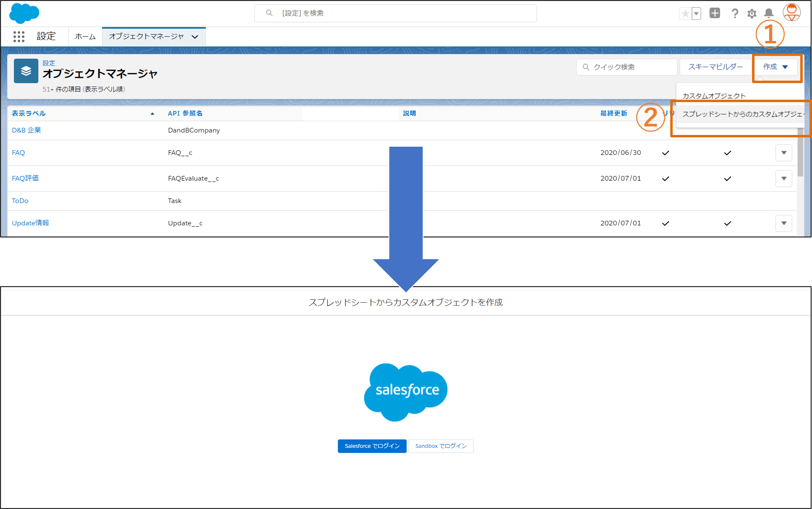
Task: Click the 2020/06/30 date in FAQ row
Action: coord(620,153)
